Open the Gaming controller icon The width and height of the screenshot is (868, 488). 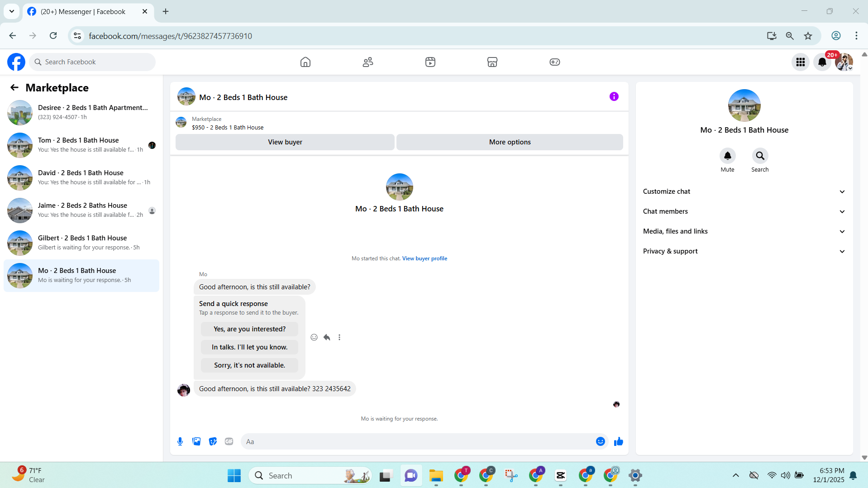(555, 62)
